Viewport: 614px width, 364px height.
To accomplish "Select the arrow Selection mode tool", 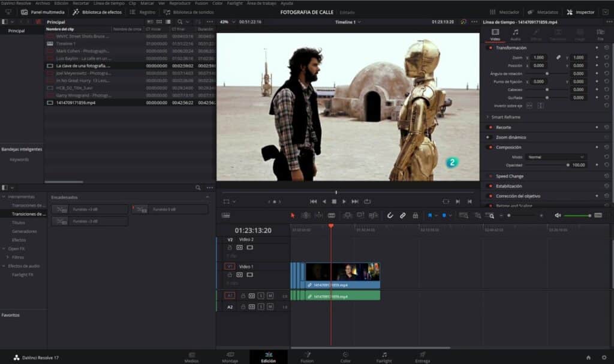I will [x=293, y=215].
